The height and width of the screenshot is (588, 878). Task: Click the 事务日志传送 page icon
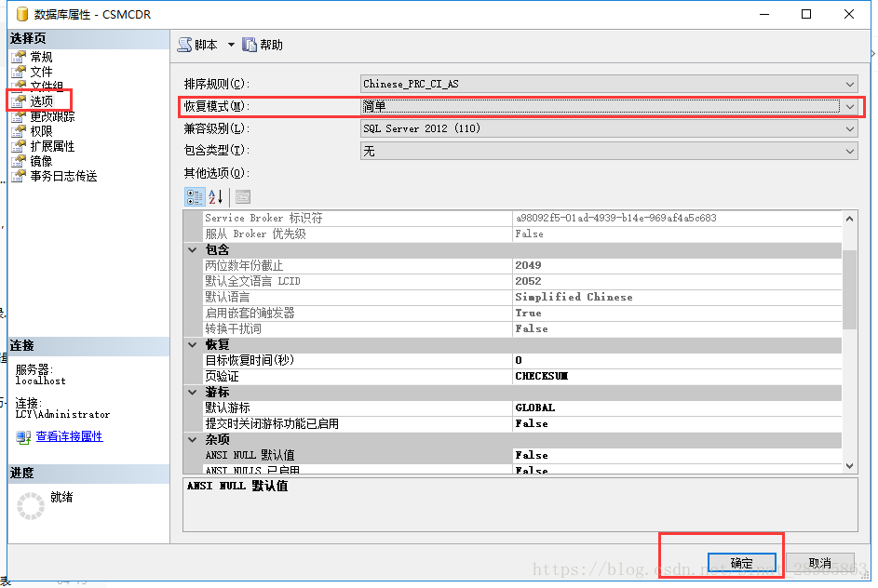tap(19, 176)
